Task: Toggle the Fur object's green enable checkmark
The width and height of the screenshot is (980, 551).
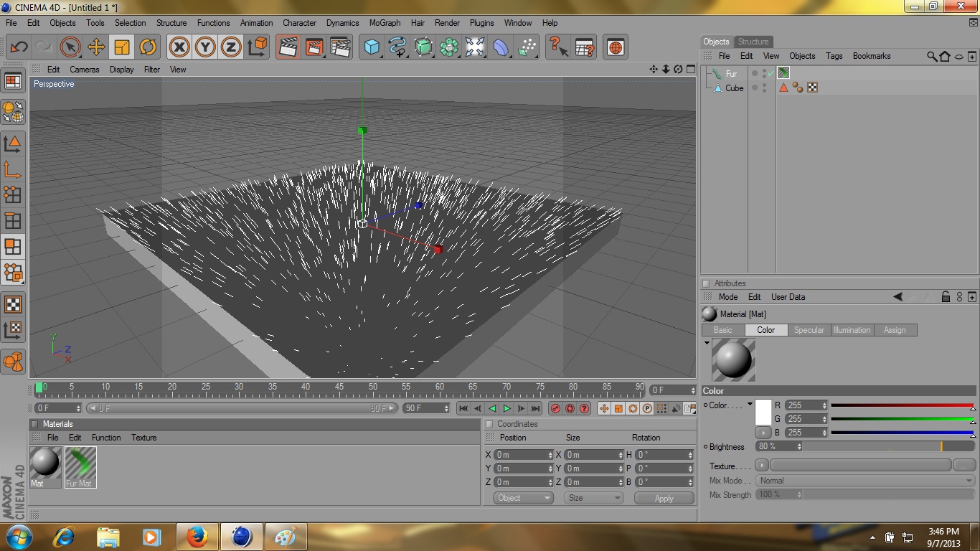Action: [773, 72]
